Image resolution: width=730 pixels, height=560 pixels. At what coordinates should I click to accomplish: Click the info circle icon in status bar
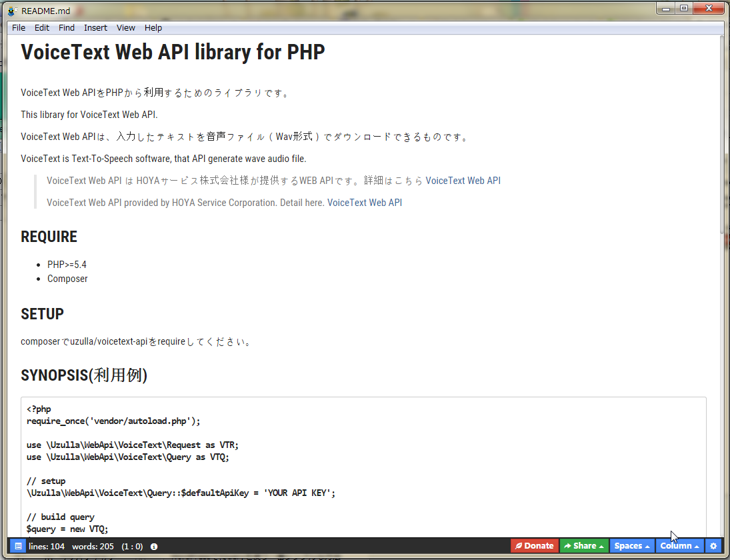click(x=154, y=546)
